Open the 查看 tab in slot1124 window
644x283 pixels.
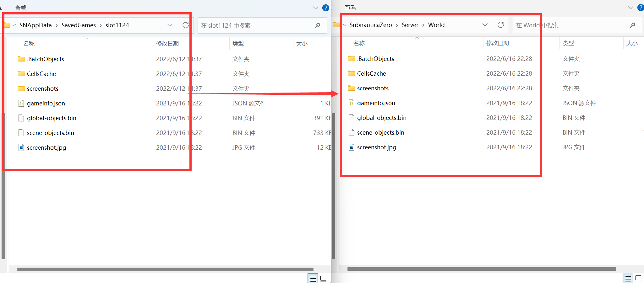[x=20, y=8]
